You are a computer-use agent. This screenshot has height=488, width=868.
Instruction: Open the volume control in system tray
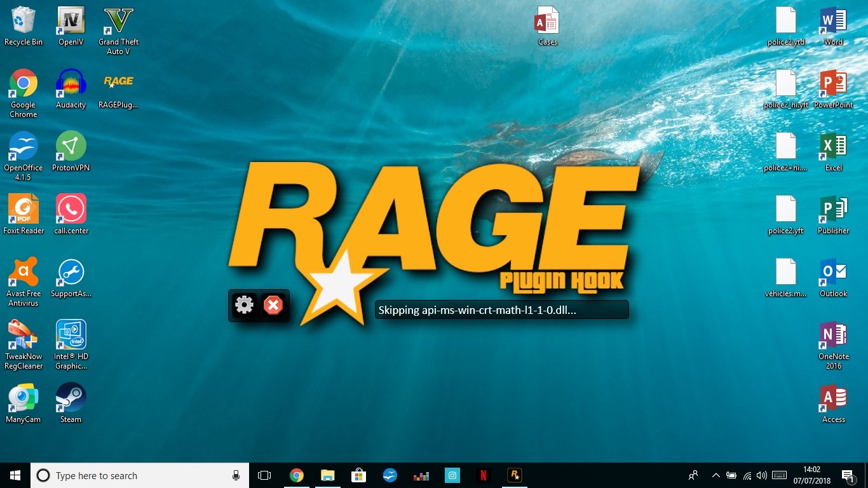762,475
